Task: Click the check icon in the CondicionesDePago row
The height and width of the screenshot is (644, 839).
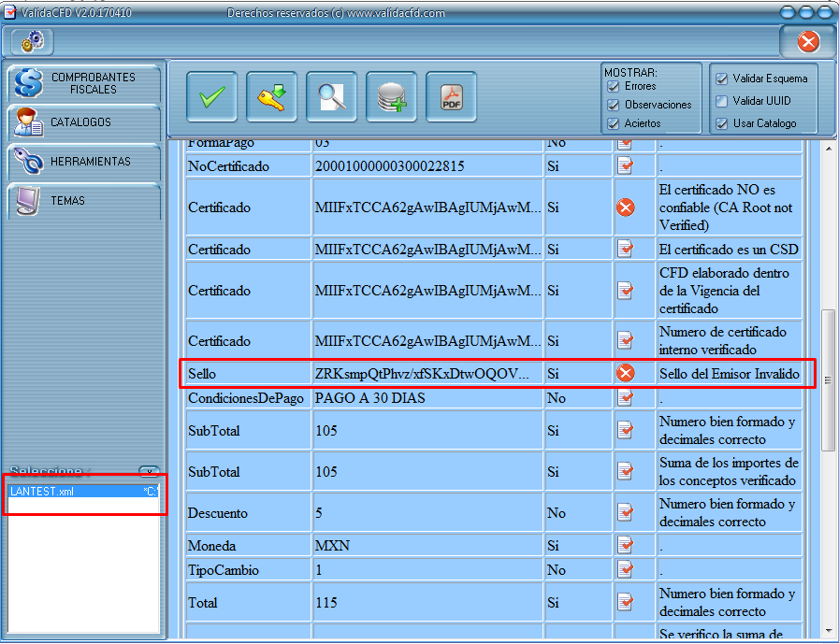Action: pos(625,397)
